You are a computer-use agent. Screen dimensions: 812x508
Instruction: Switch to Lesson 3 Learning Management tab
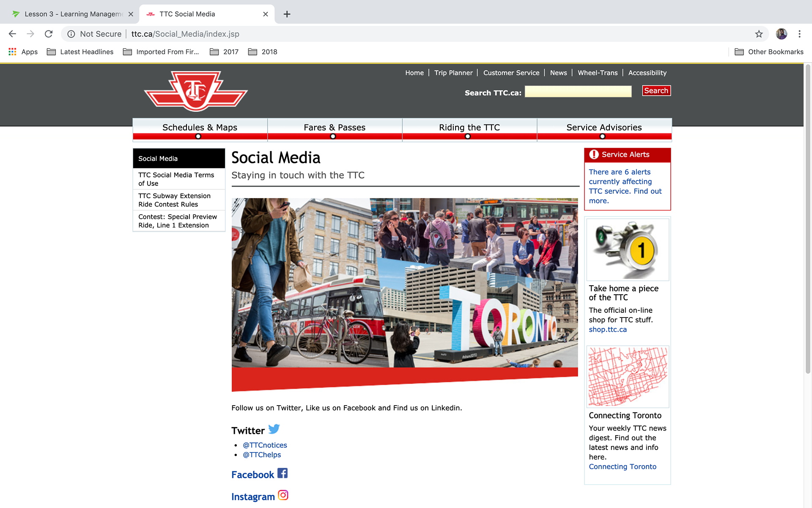coord(72,14)
